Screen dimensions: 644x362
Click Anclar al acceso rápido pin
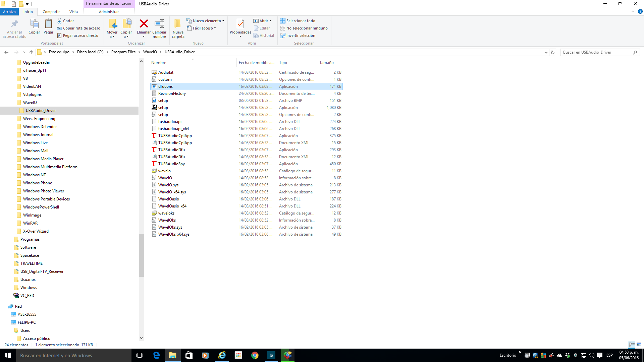(14, 24)
